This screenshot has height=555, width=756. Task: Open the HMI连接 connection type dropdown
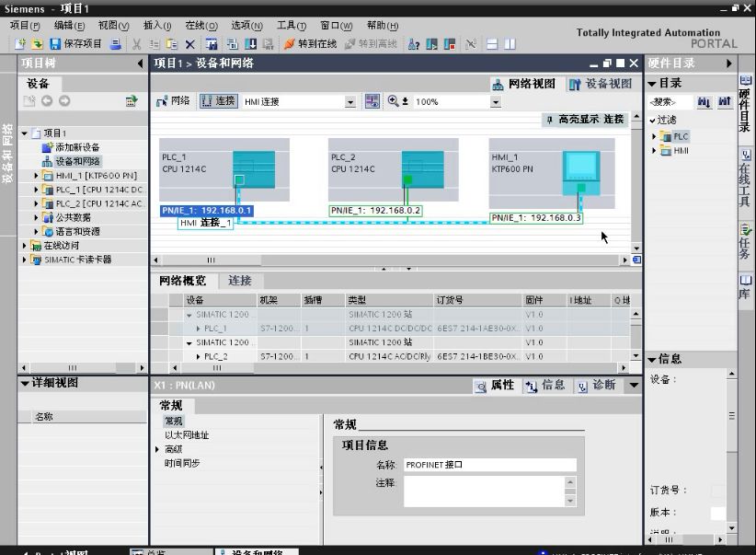(x=351, y=101)
